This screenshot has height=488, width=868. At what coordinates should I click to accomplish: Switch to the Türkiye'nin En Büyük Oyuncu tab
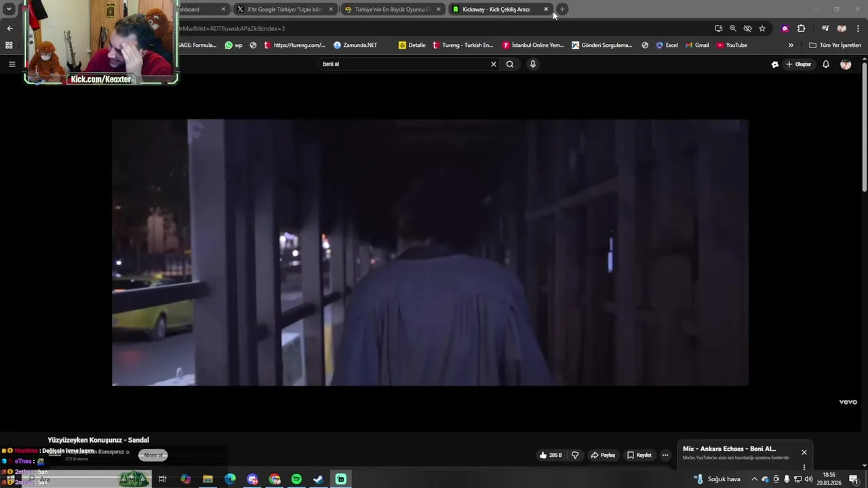coord(392,9)
